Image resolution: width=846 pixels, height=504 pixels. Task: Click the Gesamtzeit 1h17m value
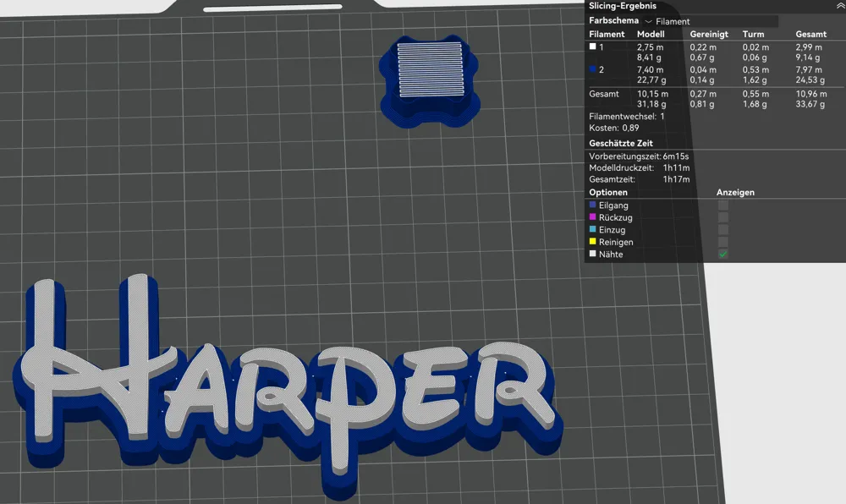[676, 179]
